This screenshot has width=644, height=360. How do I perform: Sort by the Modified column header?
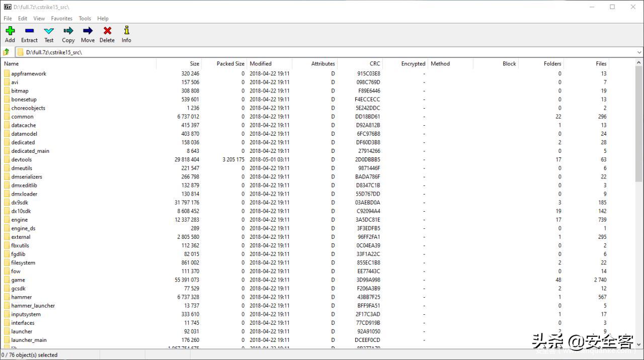pyautogui.click(x=261, y=64)
